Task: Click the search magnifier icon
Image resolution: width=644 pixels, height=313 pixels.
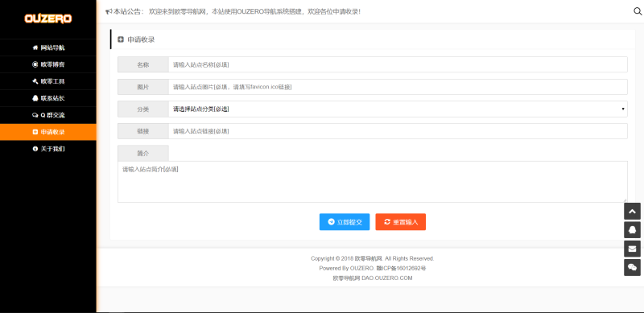Action: (x=638, y=11)
